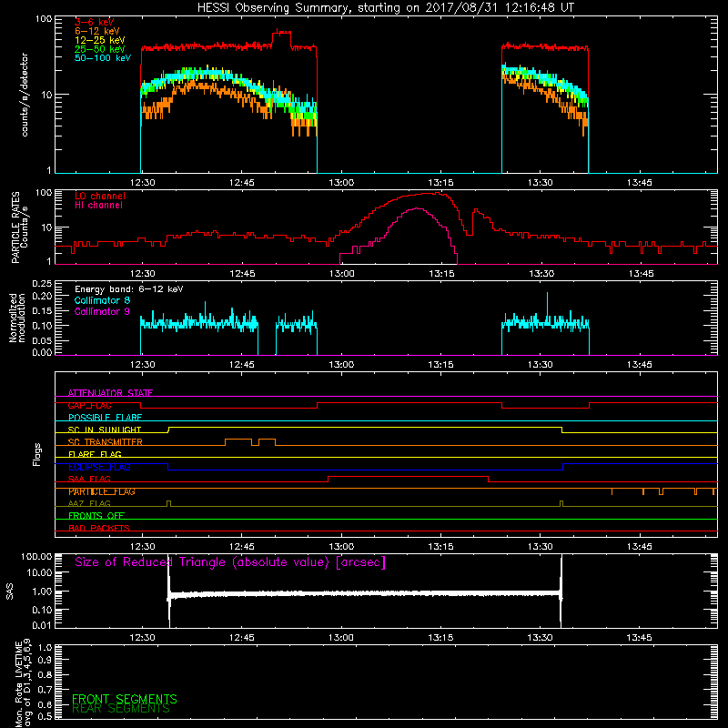Image resolution: width=728 pixels, height=728 pixels.
Task: Select the Collimator 9 legend label
Action: (102, 311)
